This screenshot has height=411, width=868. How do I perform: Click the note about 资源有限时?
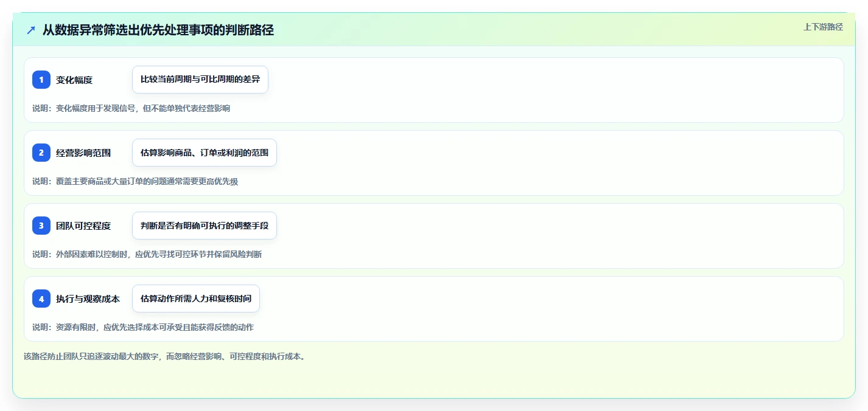(143, 327)
